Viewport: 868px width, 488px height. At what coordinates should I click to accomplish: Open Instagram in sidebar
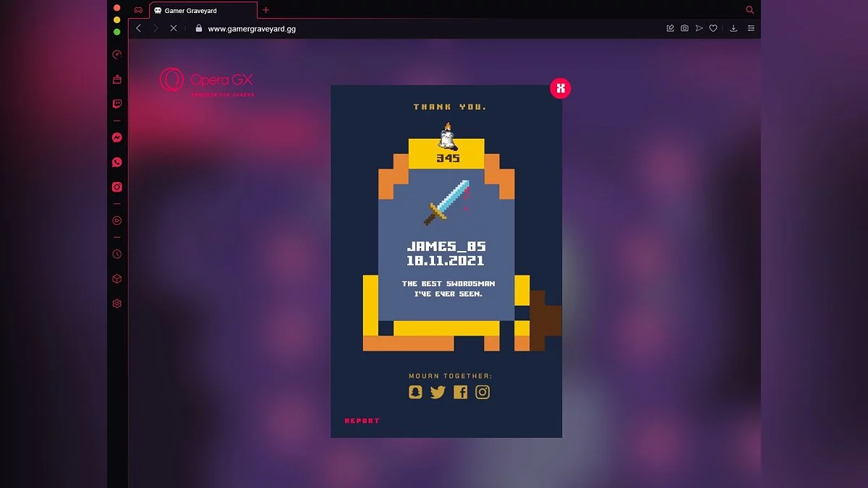click(x=117, y=187)
